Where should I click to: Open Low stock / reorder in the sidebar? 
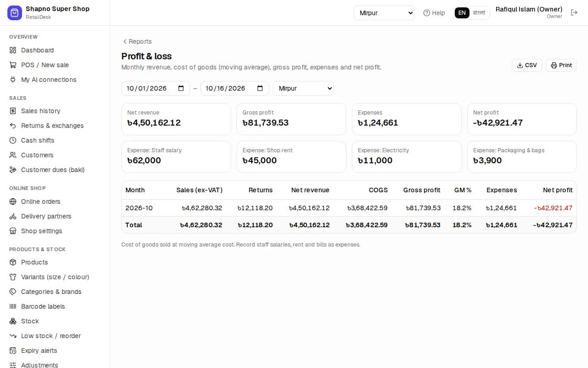click(55, 336)
